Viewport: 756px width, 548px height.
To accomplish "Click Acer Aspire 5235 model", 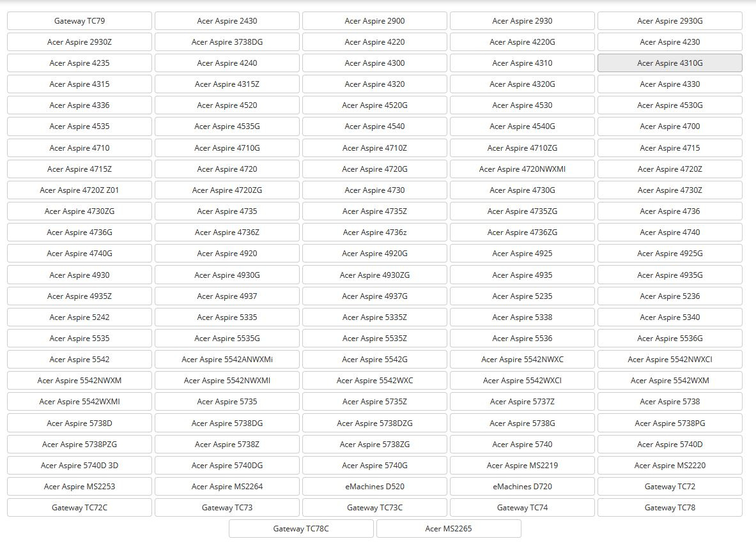I will (522, 296).
